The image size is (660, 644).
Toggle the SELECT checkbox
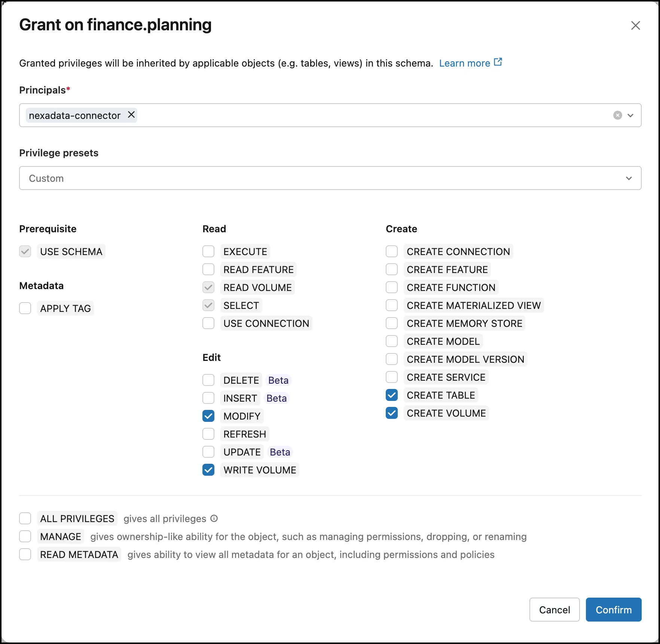coord(208,305)
